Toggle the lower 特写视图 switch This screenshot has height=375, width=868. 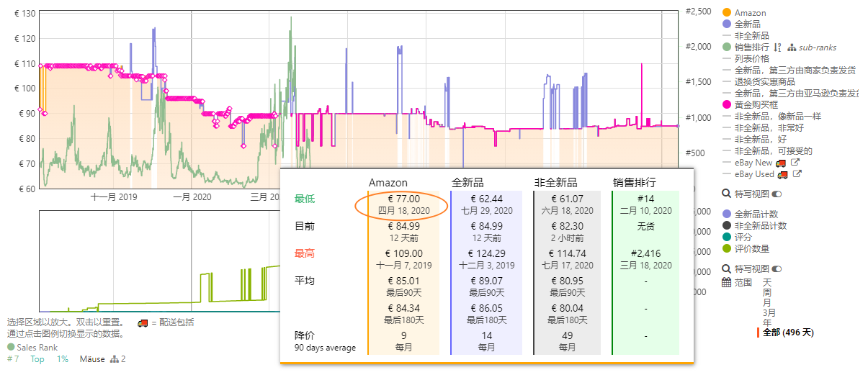(x=777, y=269)
